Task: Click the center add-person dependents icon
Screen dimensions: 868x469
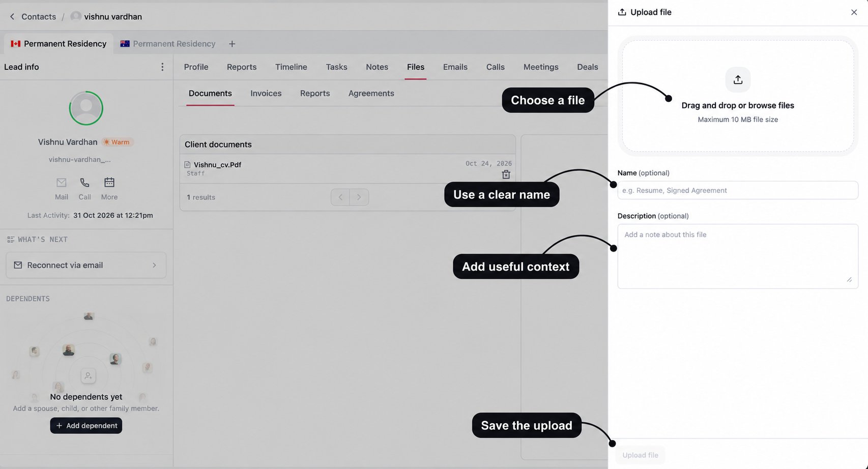Action: pyautogui.click(x=88, y=376)
